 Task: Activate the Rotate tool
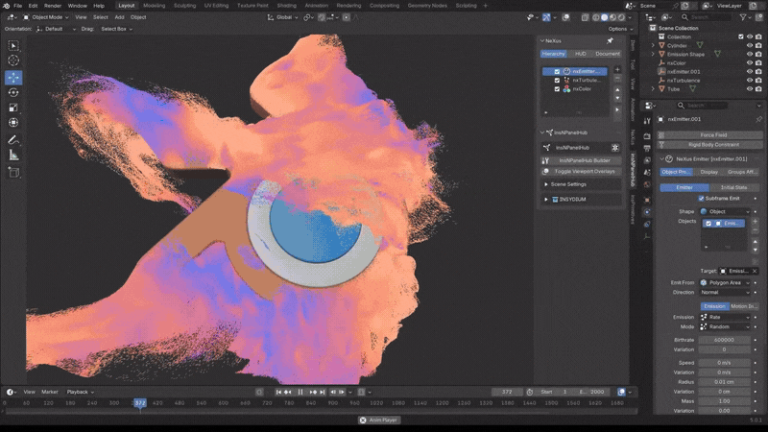(13, 93)
